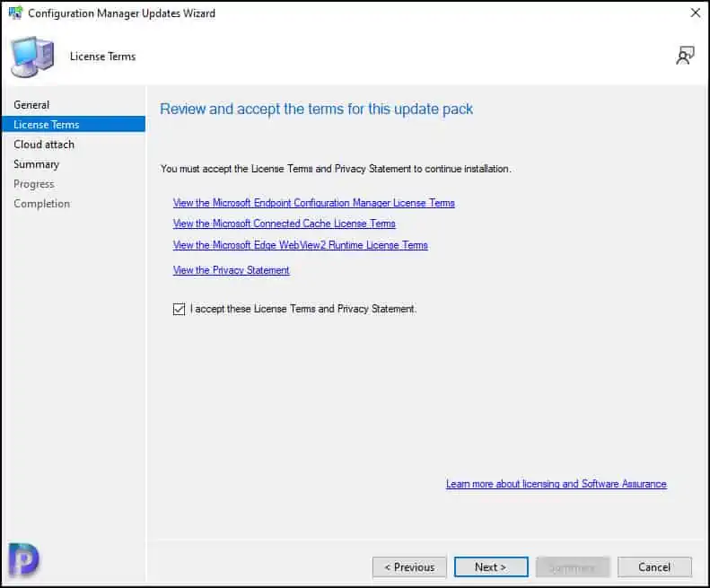710x588 pixels.
Task: Close the Configuration Manager Updates Wizard window
Action: [696, 13]
